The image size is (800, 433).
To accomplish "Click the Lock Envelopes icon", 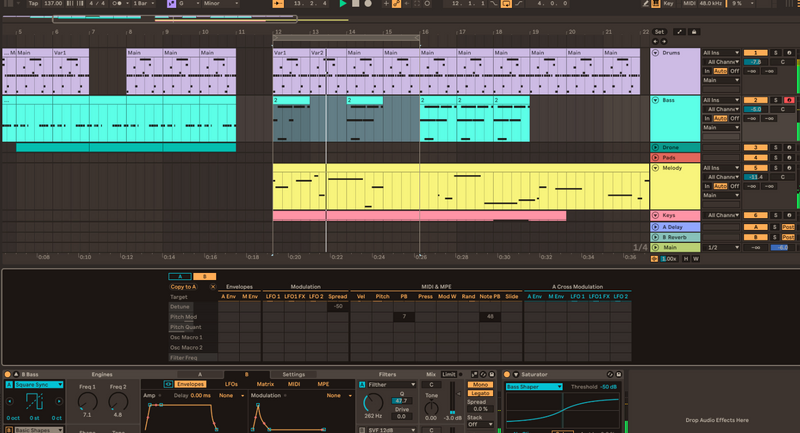I will (x=694, y=32).
